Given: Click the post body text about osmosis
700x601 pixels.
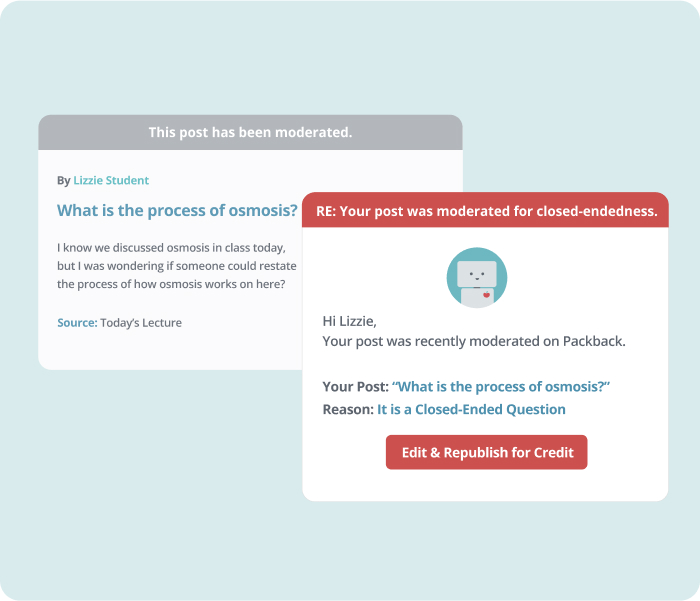Looking at the screenshot, I should coord(177,266).
